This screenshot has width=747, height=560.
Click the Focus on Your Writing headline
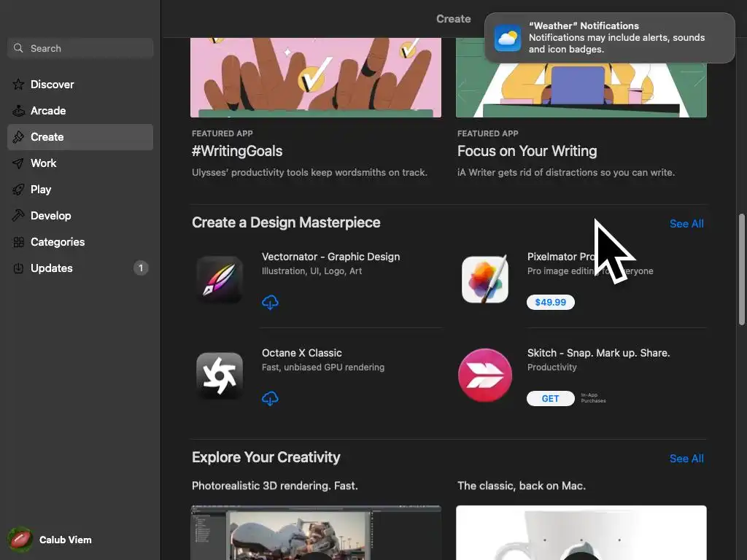pos(527,151)
